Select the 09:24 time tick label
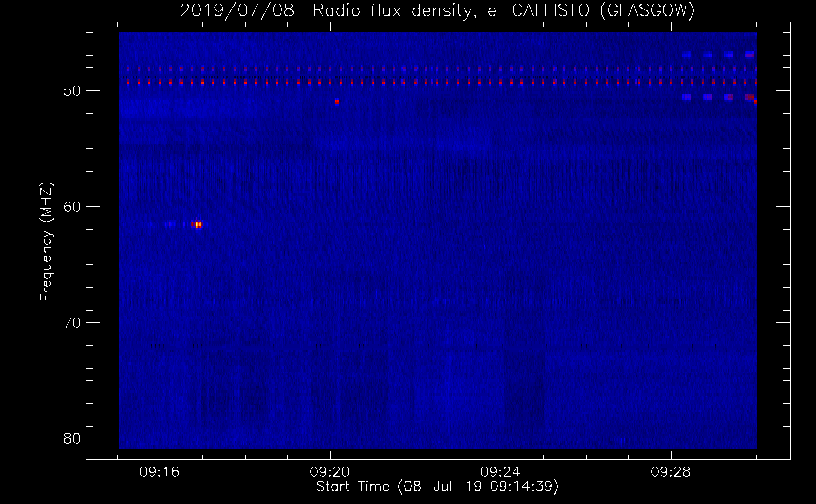This screenshot has width=816, height=504. [501, 472]
